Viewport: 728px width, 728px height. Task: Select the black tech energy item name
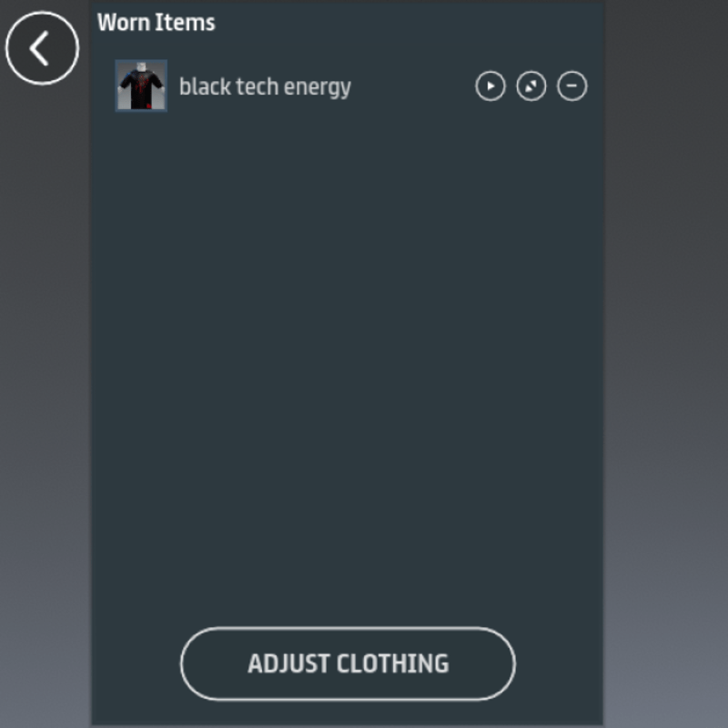pyautogui.click(x=265, y=86)
